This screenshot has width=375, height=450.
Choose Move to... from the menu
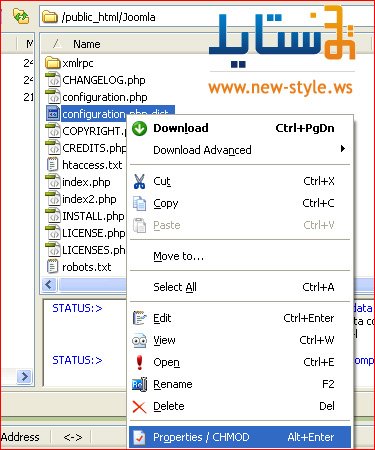pos(240,256)
